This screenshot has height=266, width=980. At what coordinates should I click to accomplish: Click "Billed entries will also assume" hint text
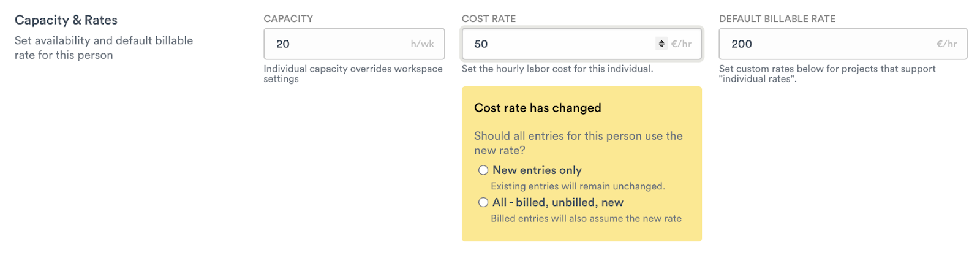coord(586,218)
